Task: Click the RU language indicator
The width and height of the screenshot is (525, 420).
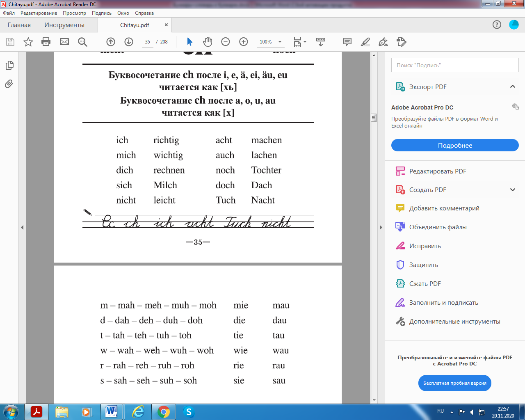Action: (441, 411)
